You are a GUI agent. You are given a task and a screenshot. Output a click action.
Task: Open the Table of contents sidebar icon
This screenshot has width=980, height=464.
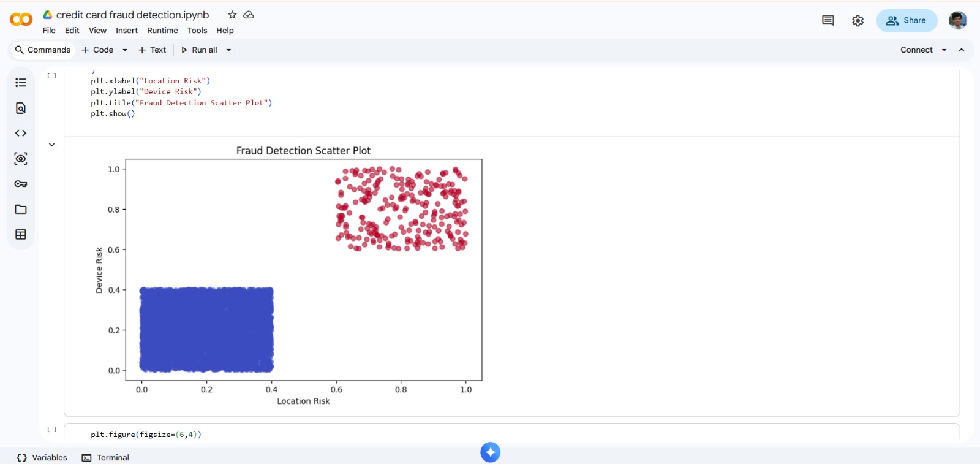[21, 83]
